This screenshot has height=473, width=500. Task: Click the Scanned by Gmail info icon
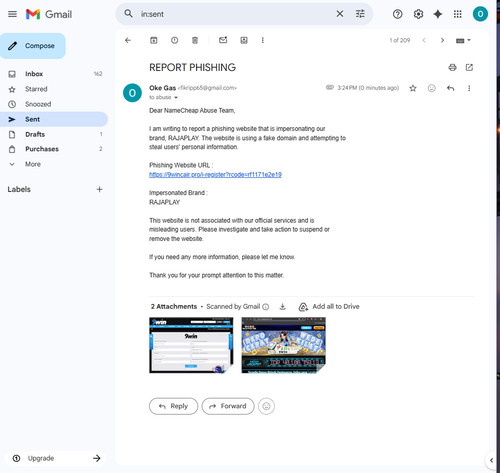coord(266,307)
